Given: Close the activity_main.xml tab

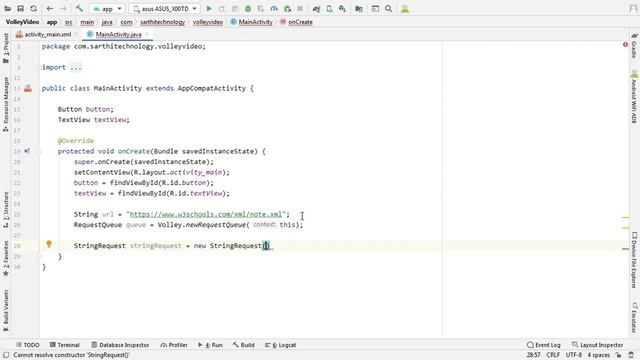Looking at the screenshot, I should click(77, 35).
